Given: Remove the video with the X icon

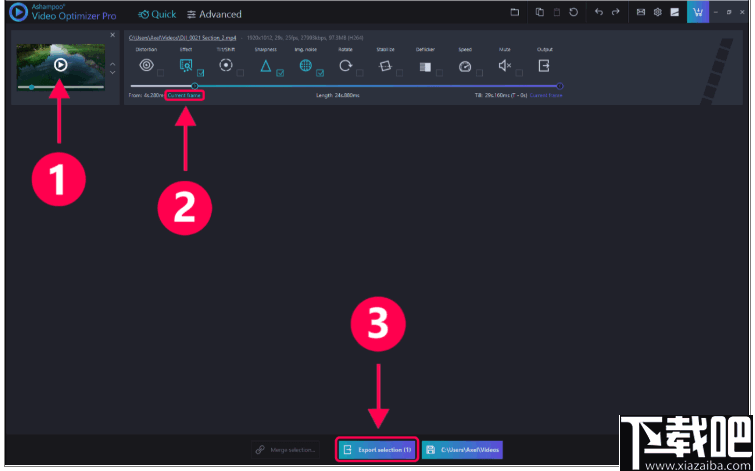Looking at the screenshot, I should [113, 35].
